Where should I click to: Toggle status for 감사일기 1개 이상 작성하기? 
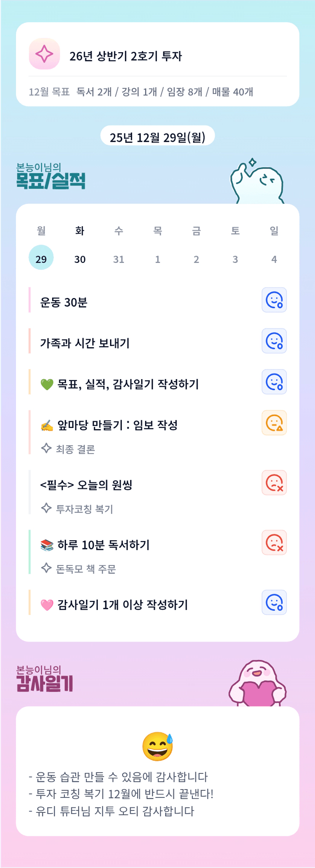274,602
